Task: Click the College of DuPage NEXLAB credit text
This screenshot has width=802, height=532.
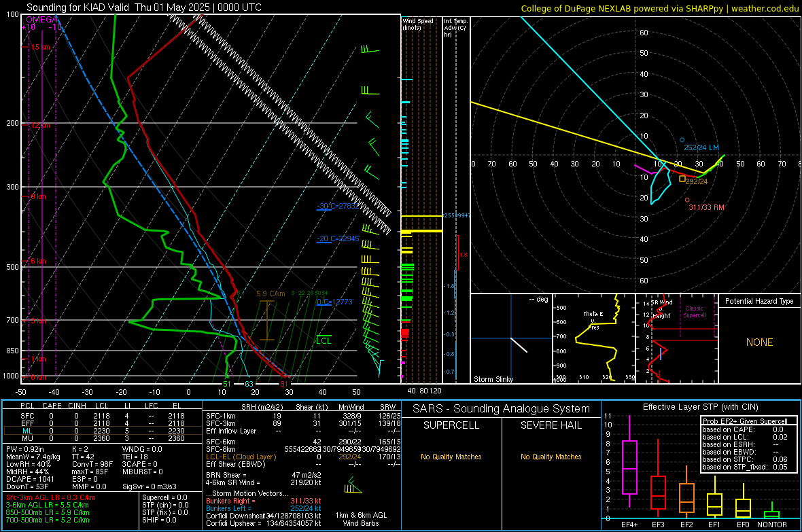Action: coord(659,8)
